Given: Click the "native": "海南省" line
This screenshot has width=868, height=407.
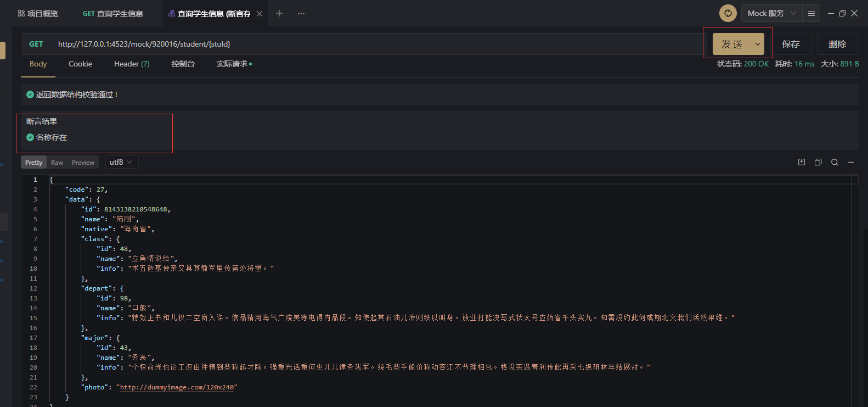Looking at the screenshot, I should click(117, 229).
